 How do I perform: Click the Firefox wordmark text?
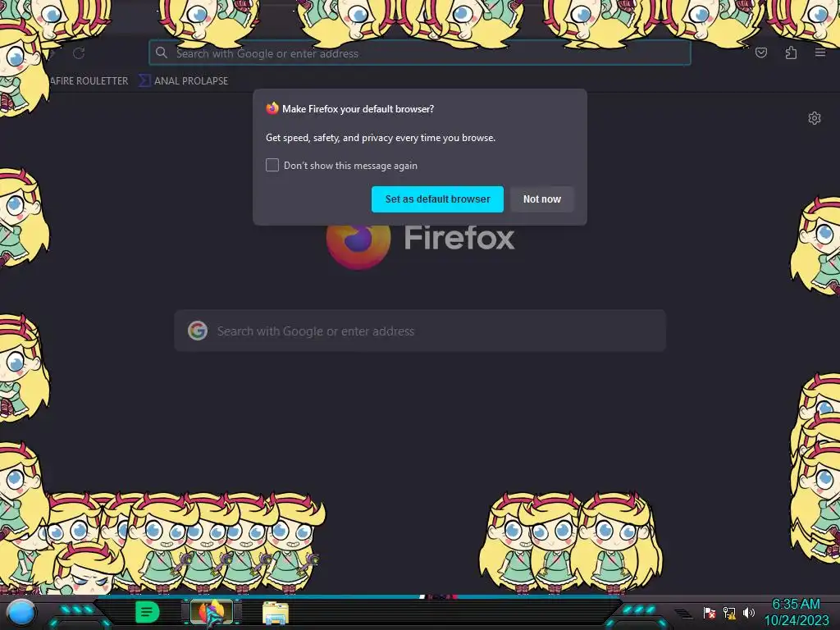pyautogui.click(x=459, y=238)
